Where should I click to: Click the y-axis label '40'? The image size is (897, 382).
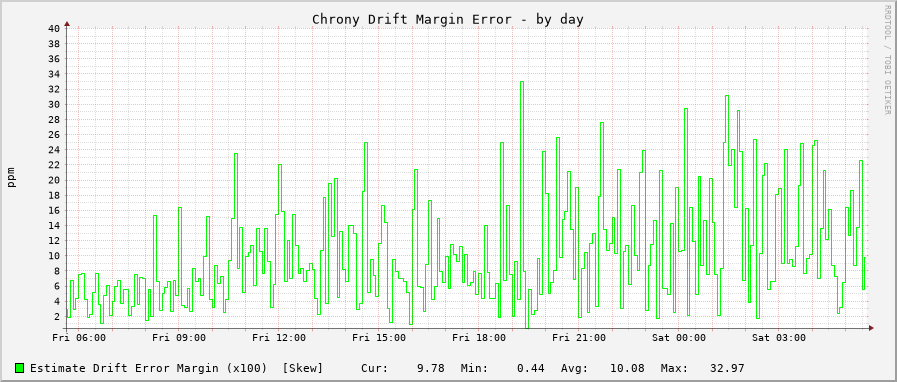54,29
